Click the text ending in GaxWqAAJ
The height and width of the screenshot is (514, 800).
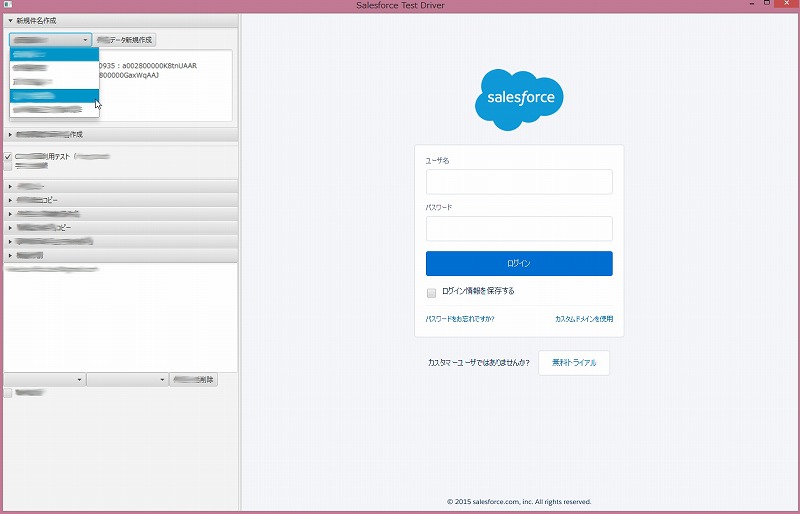pos(129,75)
